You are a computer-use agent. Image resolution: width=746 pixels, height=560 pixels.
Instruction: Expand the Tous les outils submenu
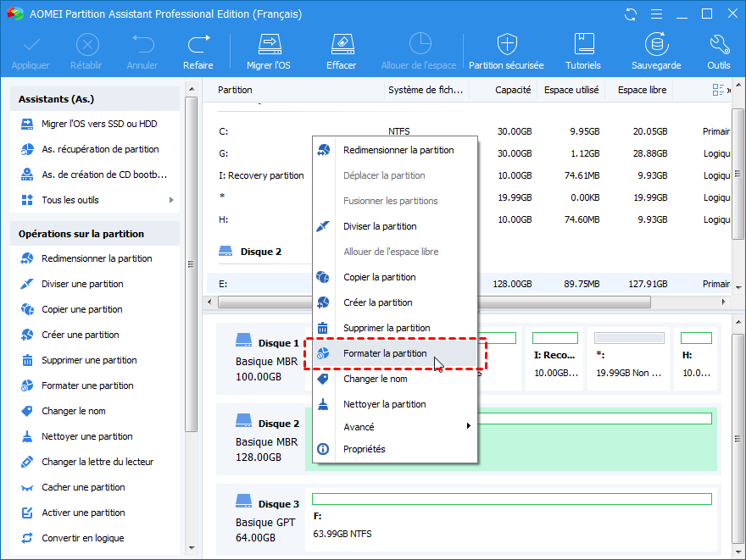pos(171,200)
